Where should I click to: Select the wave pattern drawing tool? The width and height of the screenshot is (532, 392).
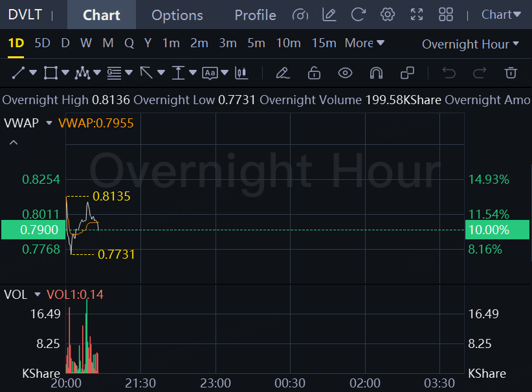click(x=82, y=73)
